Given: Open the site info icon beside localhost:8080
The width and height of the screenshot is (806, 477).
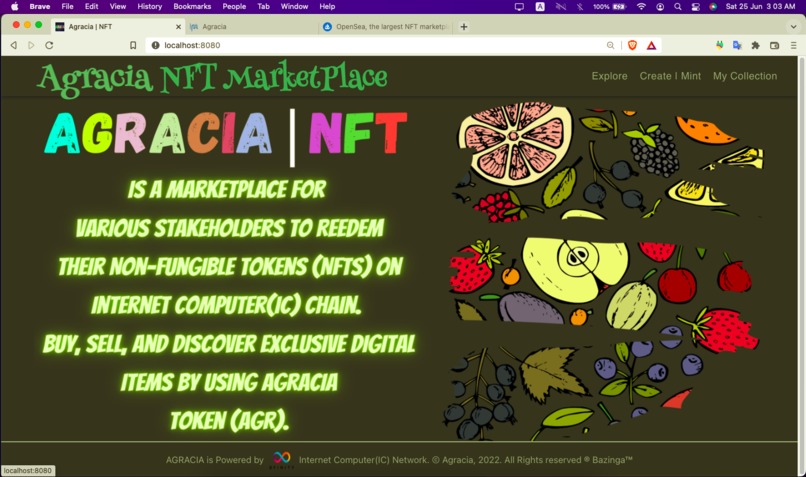Looking at the screenshot, I should coord(155,45).
